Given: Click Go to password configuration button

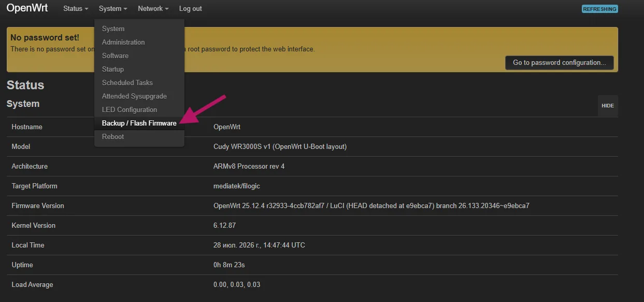Looking at the screenshot, I should pos(560,63).
